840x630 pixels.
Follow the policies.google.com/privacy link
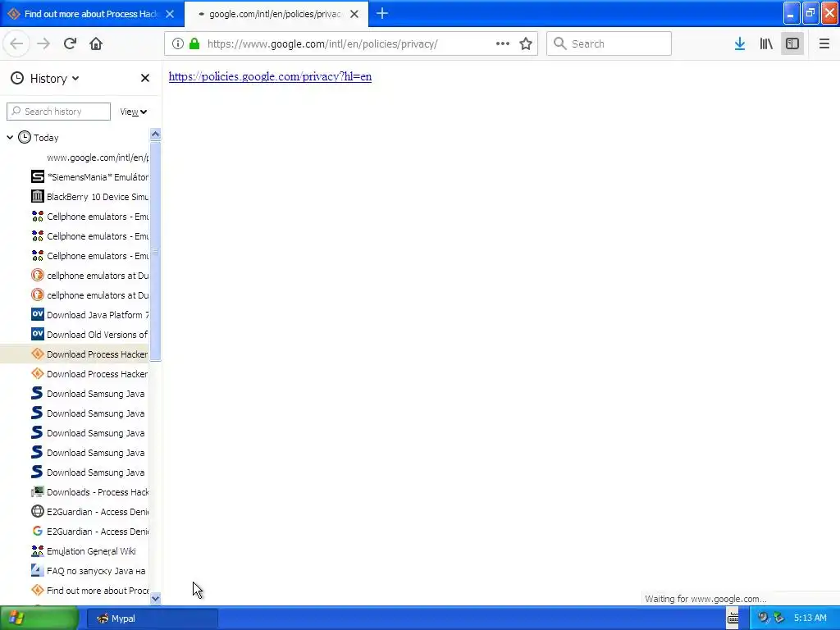[270, 76]
